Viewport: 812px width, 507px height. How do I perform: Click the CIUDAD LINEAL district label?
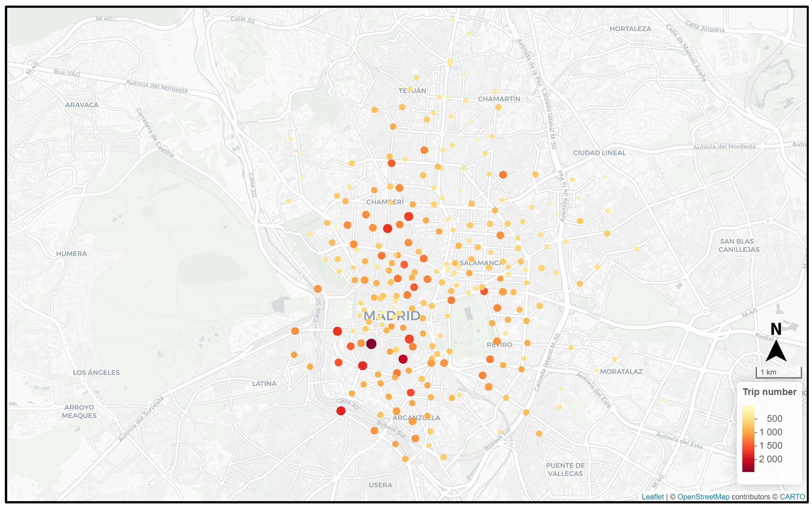[x=599, y=153]
